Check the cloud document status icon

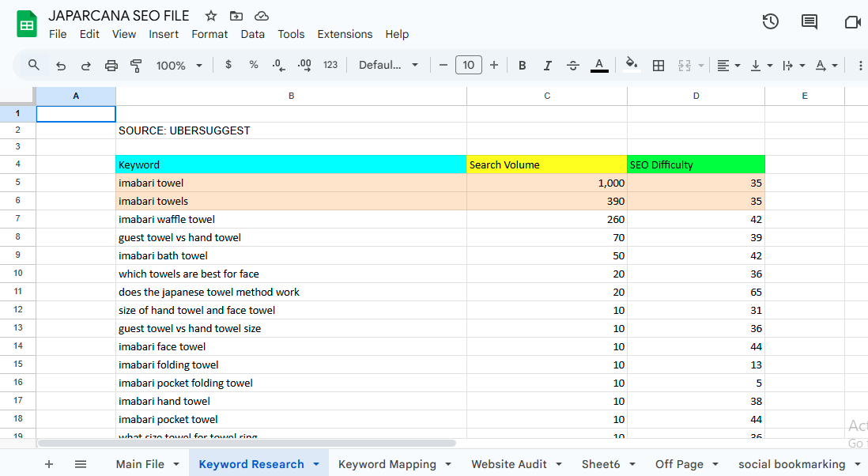(x=262, y=16)
